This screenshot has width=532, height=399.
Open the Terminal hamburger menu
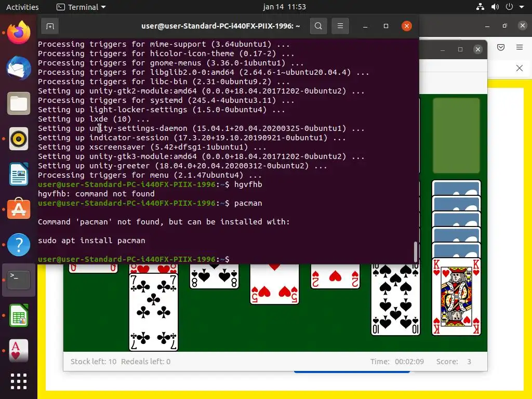[340, 26]
